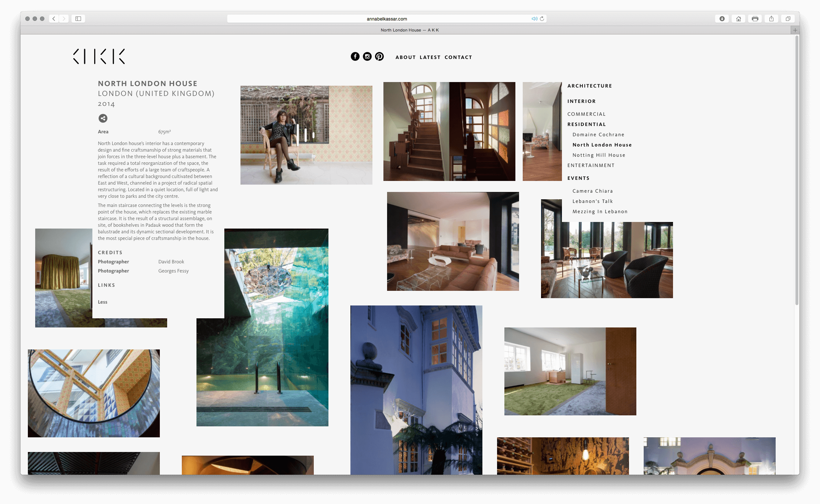820x504 pixels.
Task: Click the annabelkassar.com address bar
Action: click(x=387, y=19)
